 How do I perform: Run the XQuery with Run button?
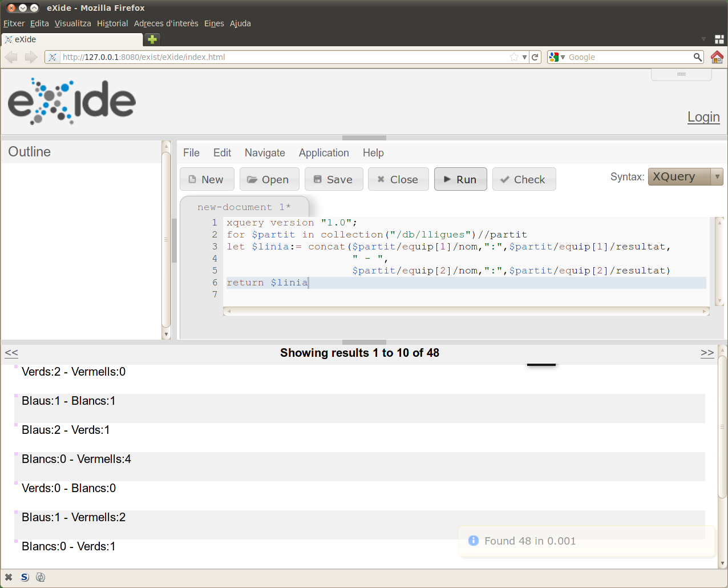pos(460,179)
